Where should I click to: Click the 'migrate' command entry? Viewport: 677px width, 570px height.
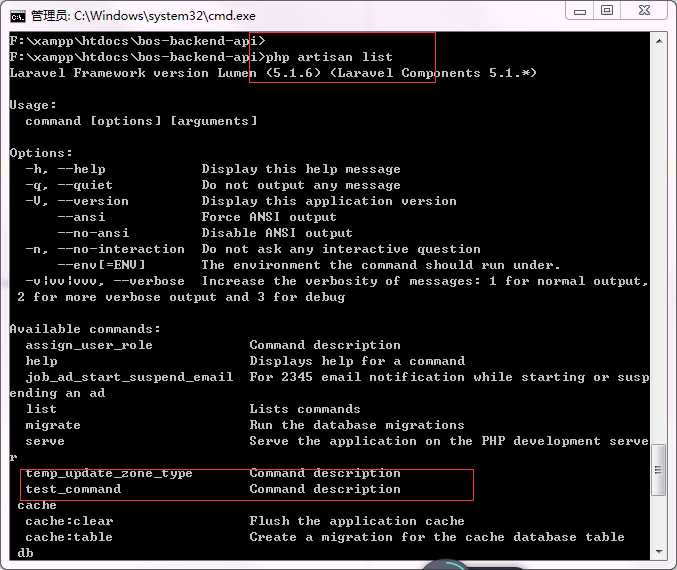53,425
